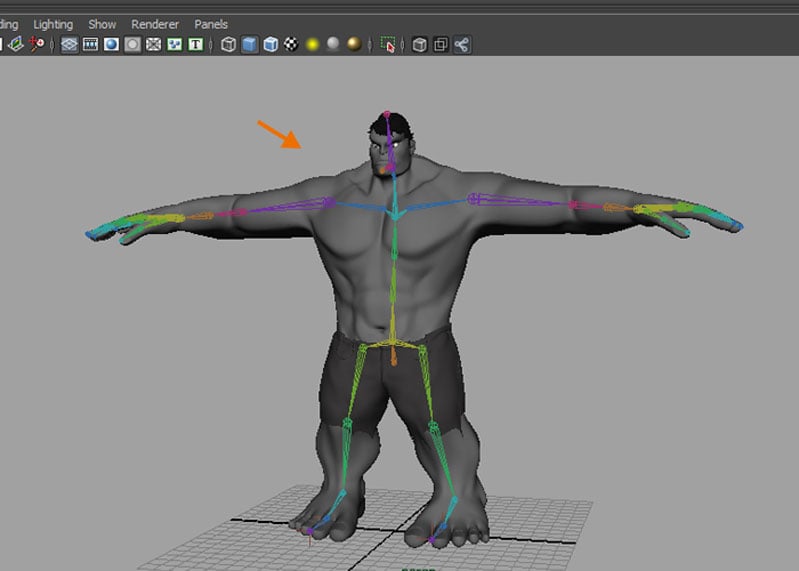Enable textured display checker icon
Screen dimensions: 799x571
pyautogui.click(x=291, y=44)
